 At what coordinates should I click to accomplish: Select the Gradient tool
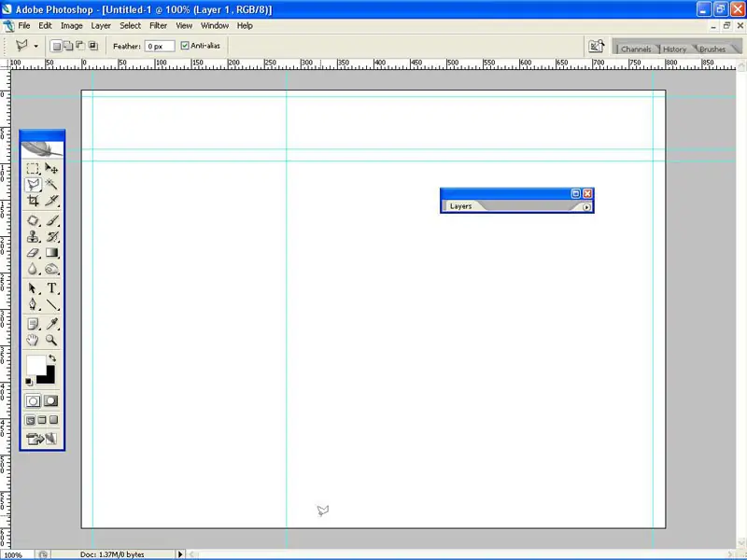tap(51, 253)
